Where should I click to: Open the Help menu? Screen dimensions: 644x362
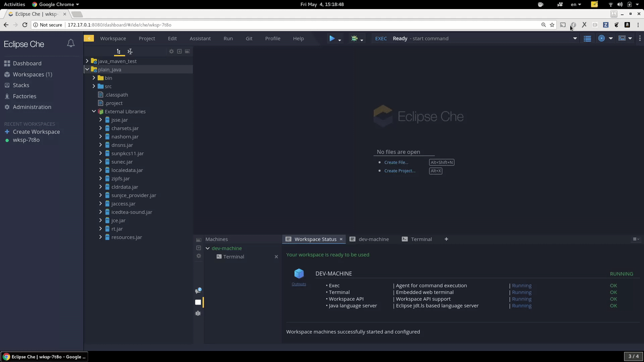click(x=298, y=38)
